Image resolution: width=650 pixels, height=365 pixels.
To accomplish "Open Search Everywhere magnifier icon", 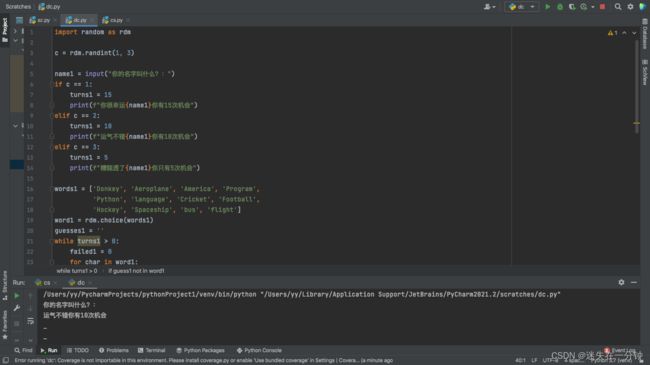I will (618, 7).
